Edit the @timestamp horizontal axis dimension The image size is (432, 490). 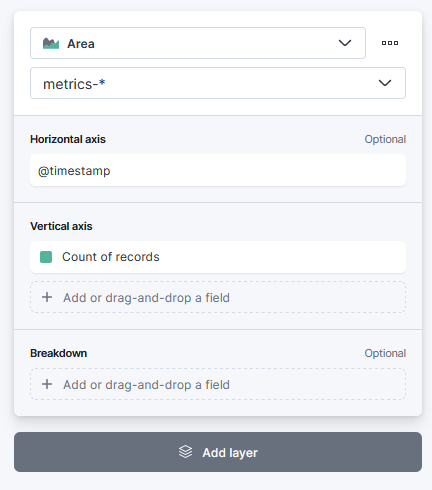point(218,170)
